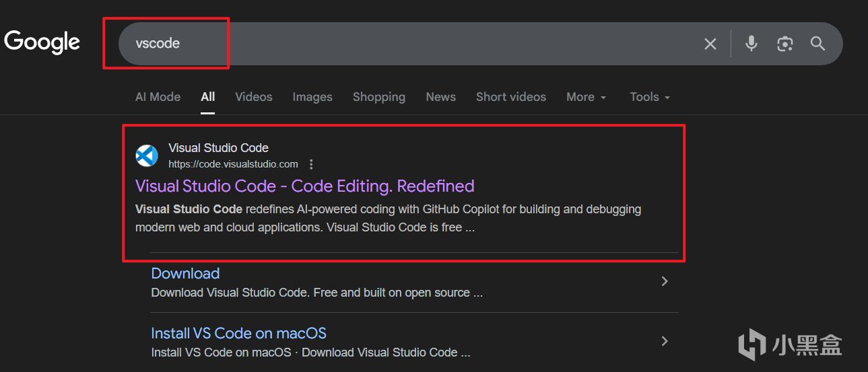868x372 pixels.
Task: Open Visual Studio Code - Code Editing. Redefined link
Action: [304, 186]
